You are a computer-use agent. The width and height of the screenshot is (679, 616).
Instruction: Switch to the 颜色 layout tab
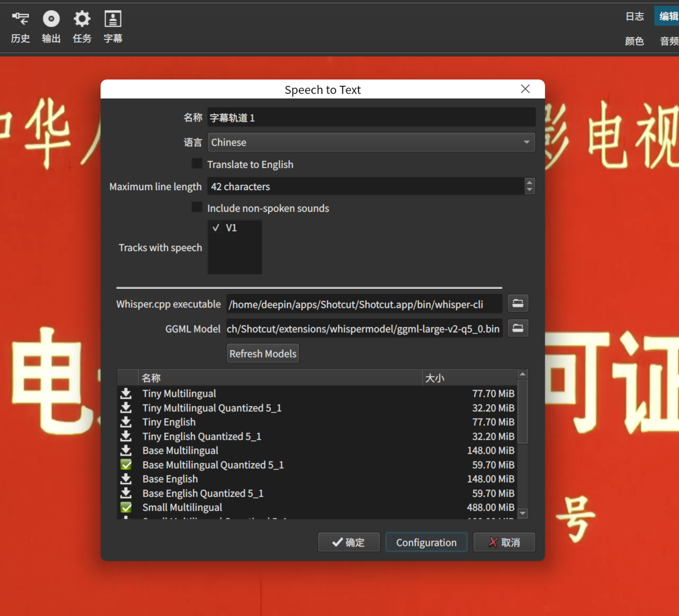634,41
